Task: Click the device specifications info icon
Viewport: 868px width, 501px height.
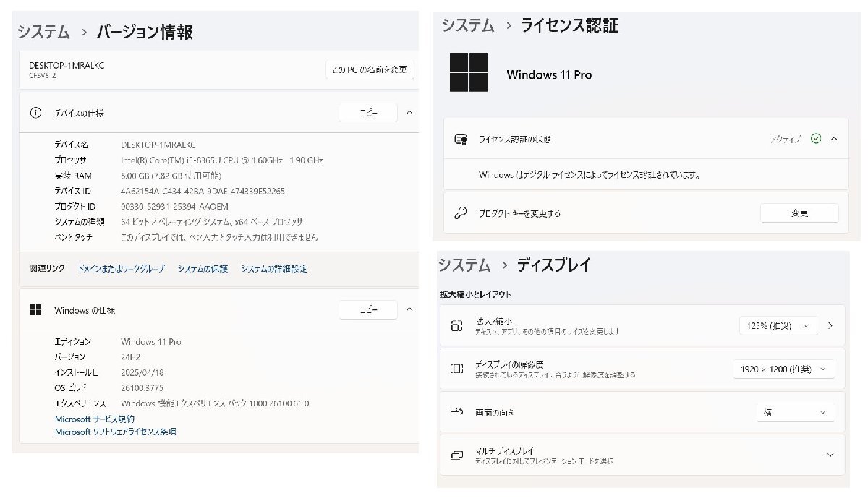Action: 35,113
